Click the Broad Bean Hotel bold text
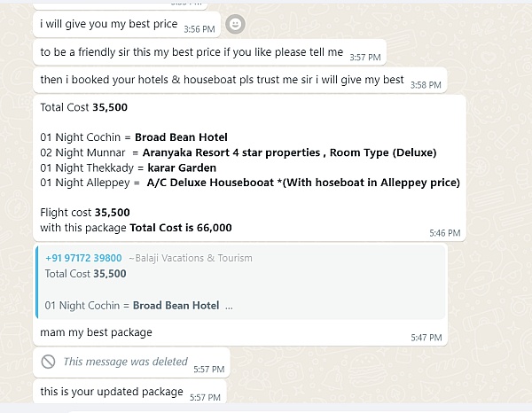Viewport: 532px width, 413px height. pyautogui.click(x=181, y=137)
